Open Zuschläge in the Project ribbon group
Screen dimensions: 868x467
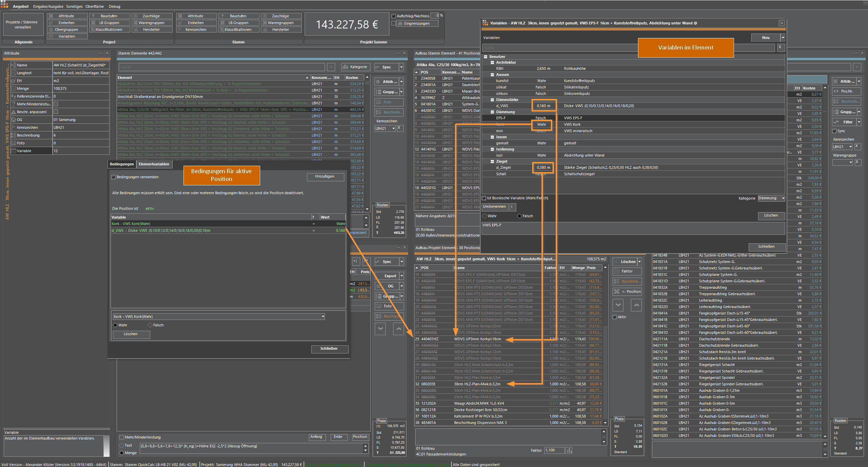[151, 16]
